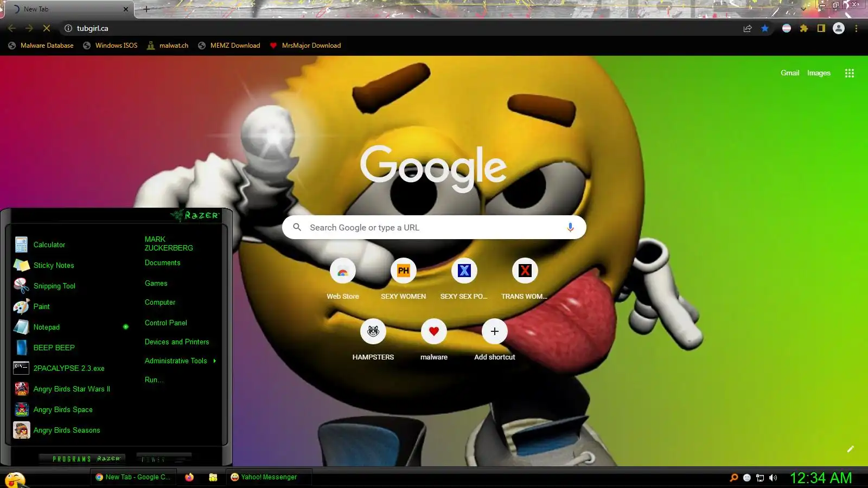Open Devices and Printers

coord(177,342)
